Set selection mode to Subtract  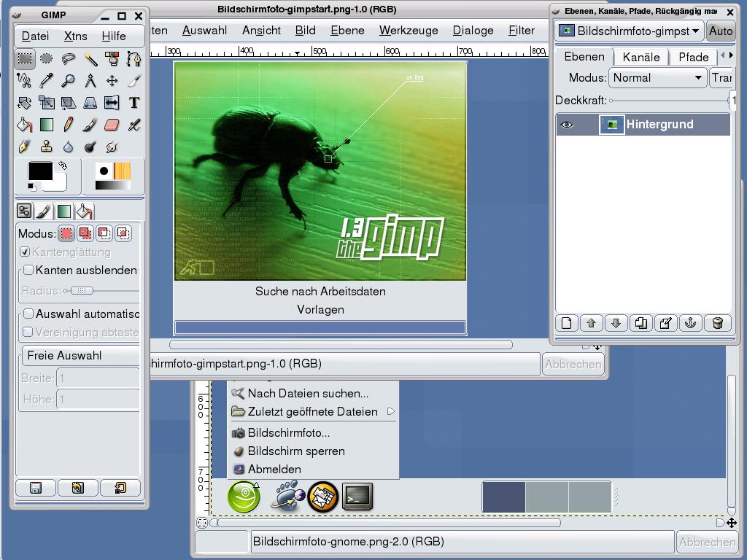104,233
